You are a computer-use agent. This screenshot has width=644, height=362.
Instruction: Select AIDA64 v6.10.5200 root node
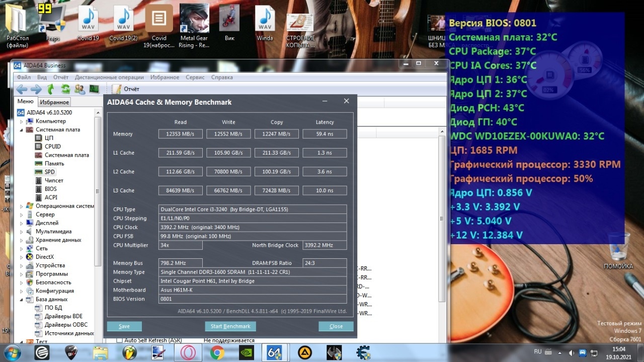click(49, 112)
